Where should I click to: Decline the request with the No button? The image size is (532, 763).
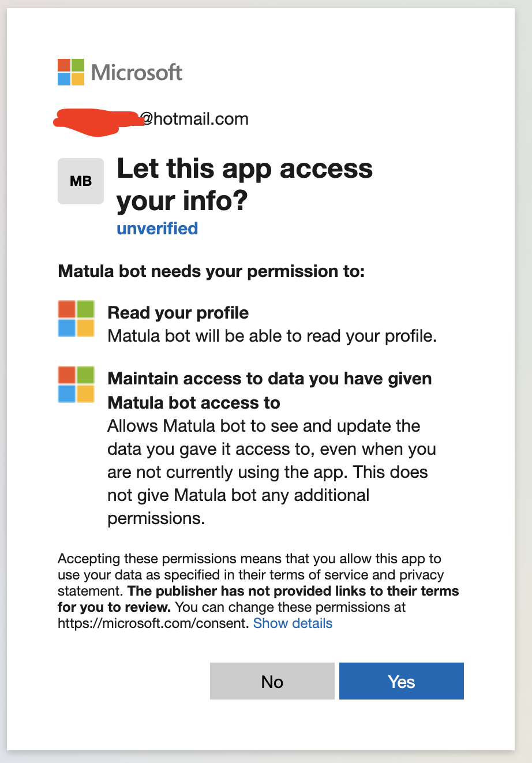click(272, 681)
